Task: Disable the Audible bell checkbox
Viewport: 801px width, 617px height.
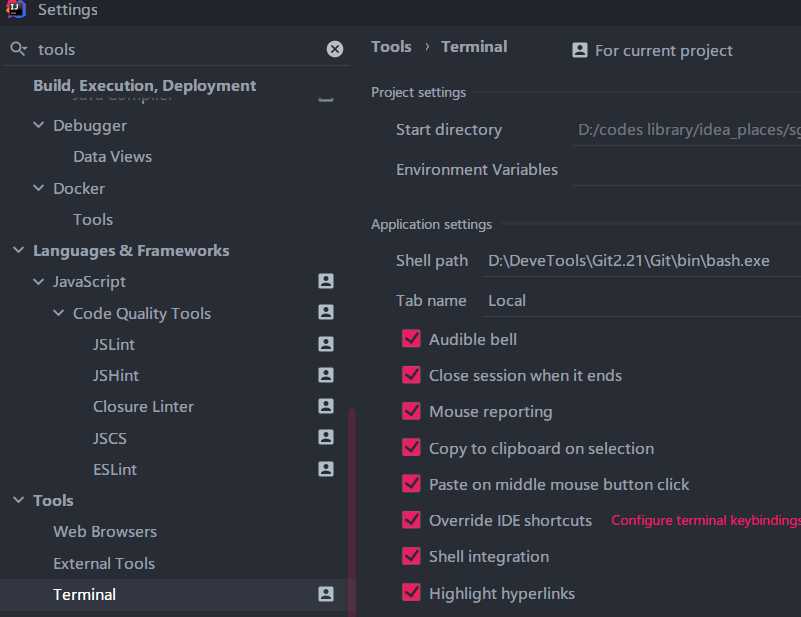Action: tap(411, 339)
